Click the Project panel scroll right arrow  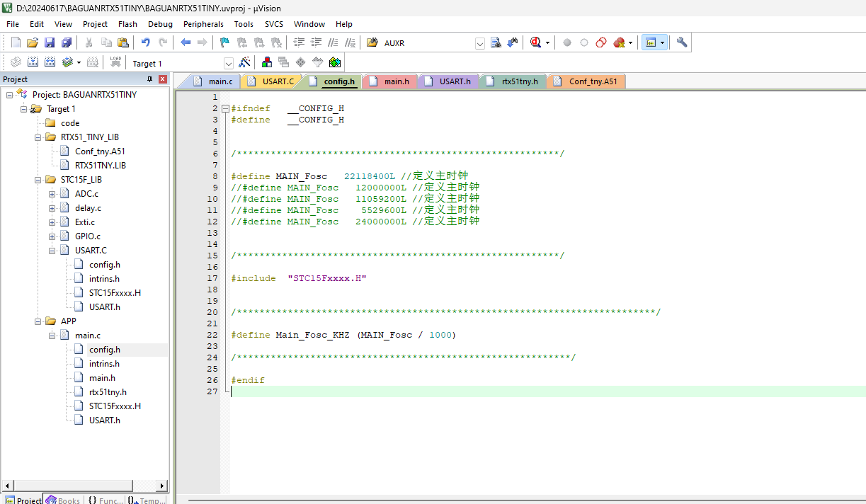click(162, 486)
